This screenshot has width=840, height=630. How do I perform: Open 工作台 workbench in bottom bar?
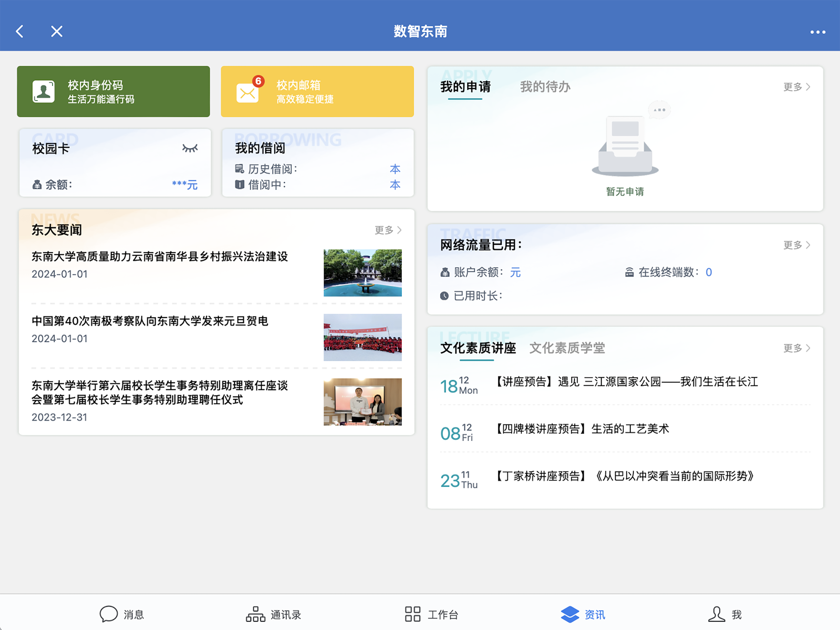tap(431, 614)
